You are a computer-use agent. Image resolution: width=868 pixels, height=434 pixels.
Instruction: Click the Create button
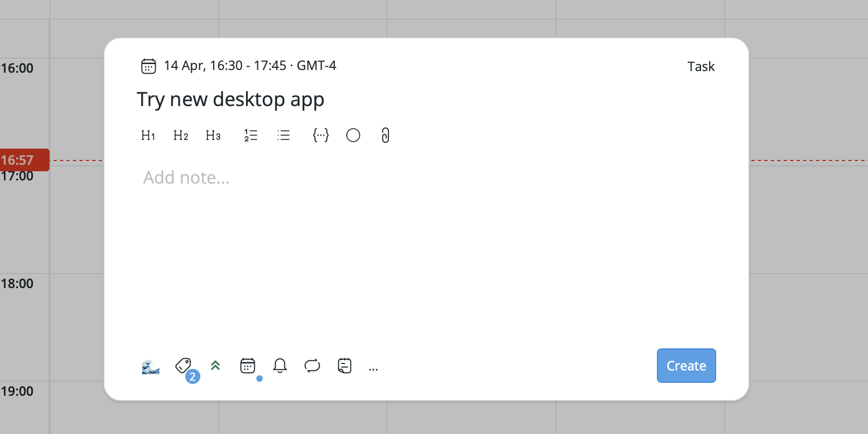pyautogui.click(x=686, y=366)
